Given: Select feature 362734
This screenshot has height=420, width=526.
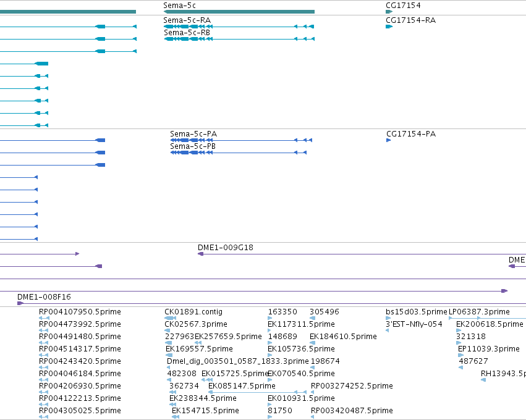Looking at the screenshot, I should click(x=184, y=386).
